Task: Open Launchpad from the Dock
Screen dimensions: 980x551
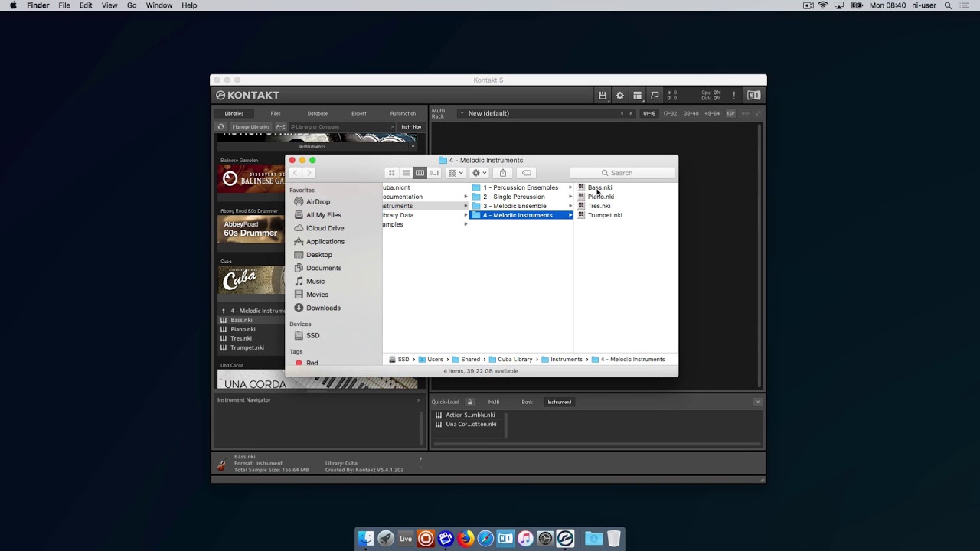Action: [386, 539]
